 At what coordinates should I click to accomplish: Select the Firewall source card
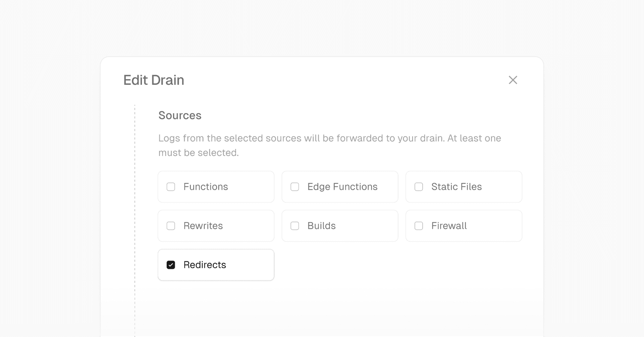[464, 226]
